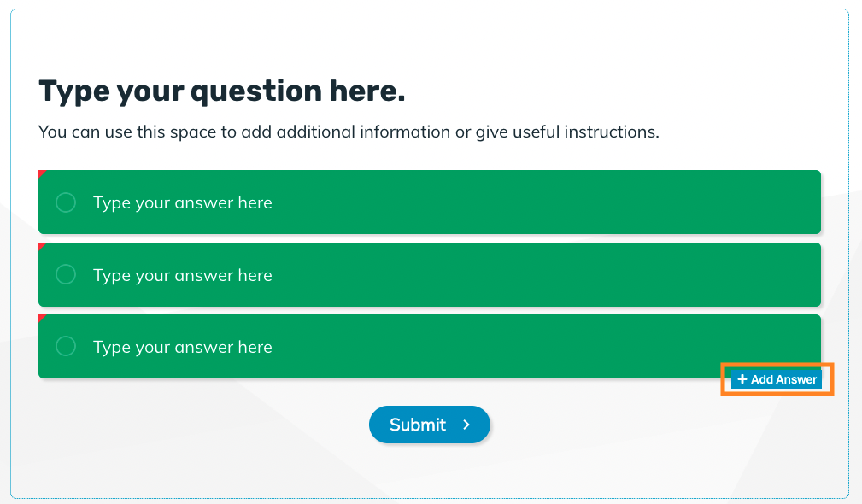Edit the third 'Type your answer here' text
862x504 pixels.
(183, 347)
